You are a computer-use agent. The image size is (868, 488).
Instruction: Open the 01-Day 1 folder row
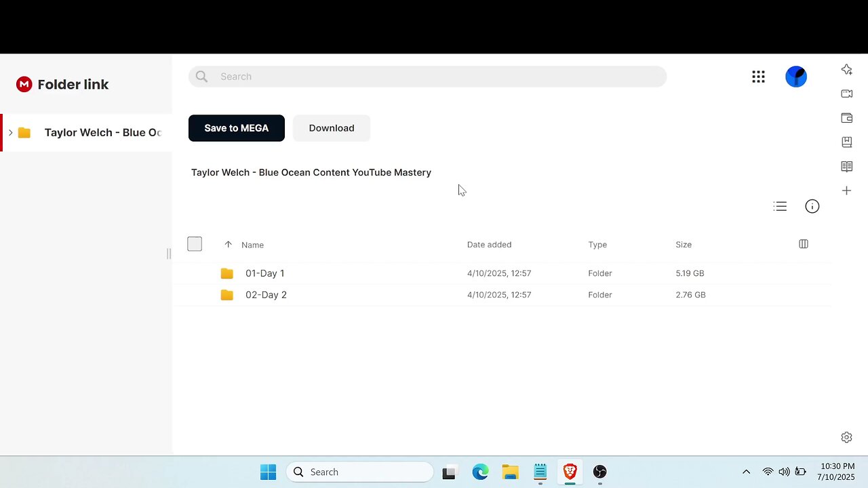(502, 273)
